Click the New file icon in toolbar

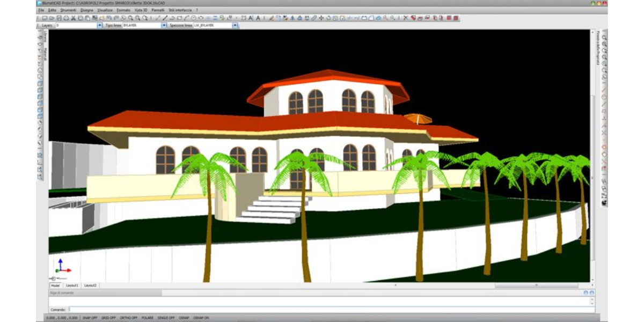tap(45, 18)
